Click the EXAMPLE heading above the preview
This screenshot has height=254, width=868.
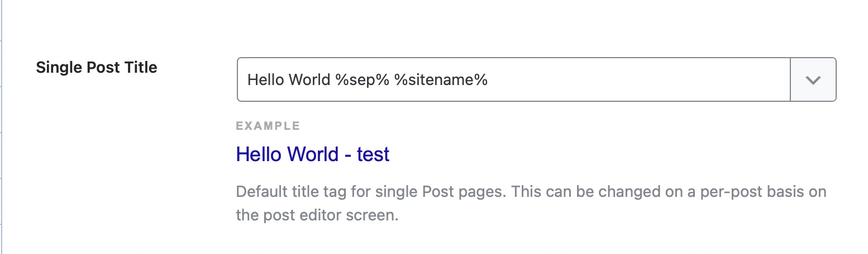click(268, 126)
